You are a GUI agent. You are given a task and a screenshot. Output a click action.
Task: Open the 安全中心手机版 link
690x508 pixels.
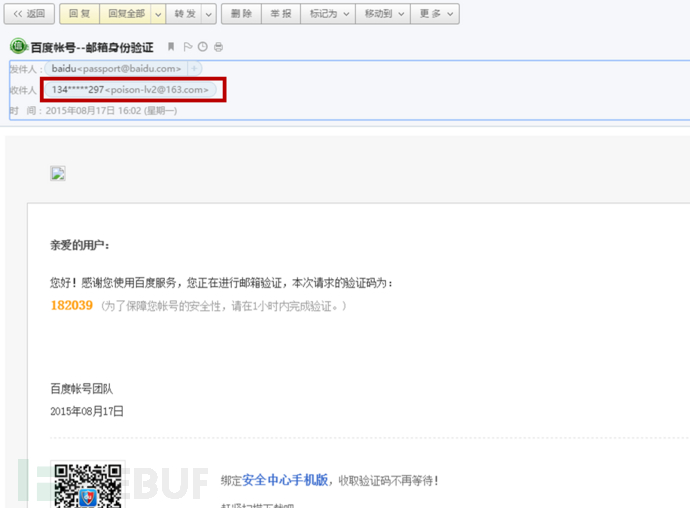click(x=285, y=480)
